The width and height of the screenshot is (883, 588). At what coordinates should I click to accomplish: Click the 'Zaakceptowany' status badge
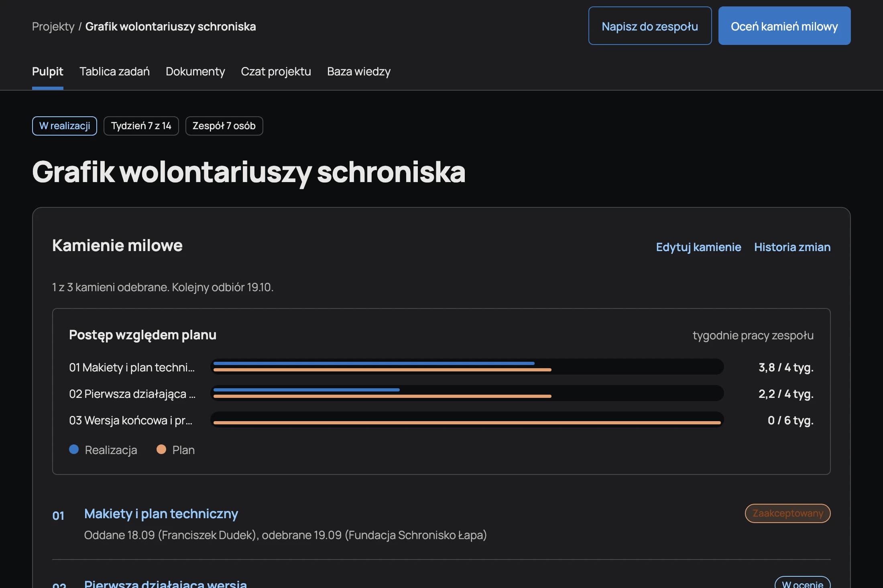click(x=787, y=513)
